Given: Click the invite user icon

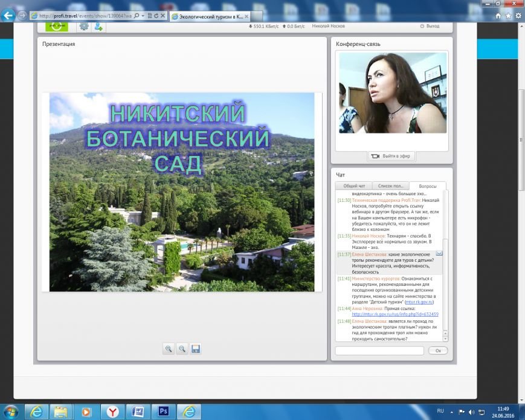Looking at the screenshot, I should pos(98,27).
